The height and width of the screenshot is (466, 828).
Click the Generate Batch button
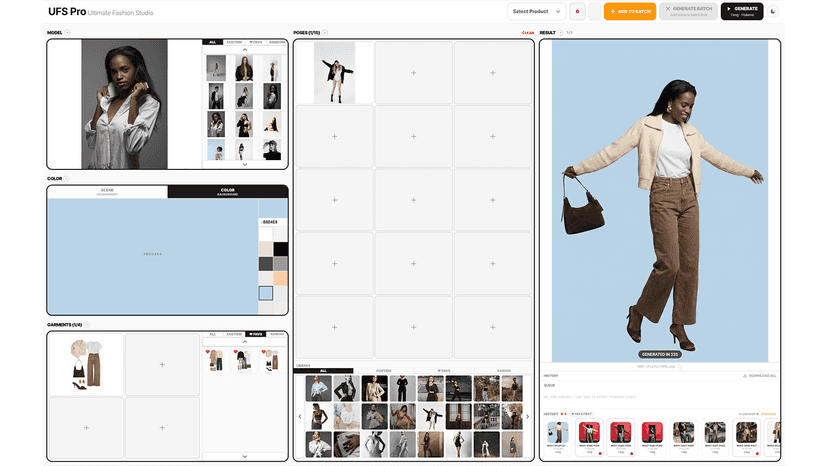point(689,11)
